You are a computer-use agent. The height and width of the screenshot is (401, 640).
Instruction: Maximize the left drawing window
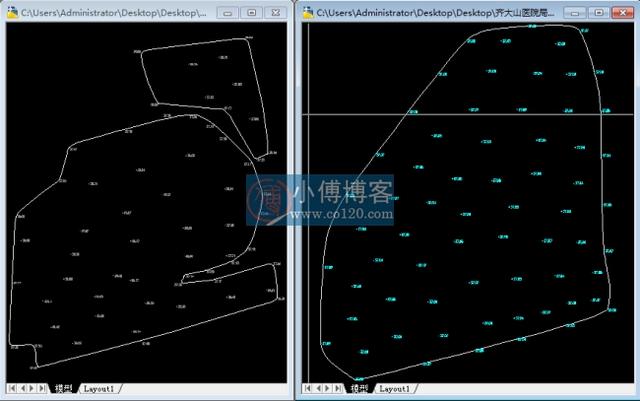pyautogui.click(x=250, y=13)
